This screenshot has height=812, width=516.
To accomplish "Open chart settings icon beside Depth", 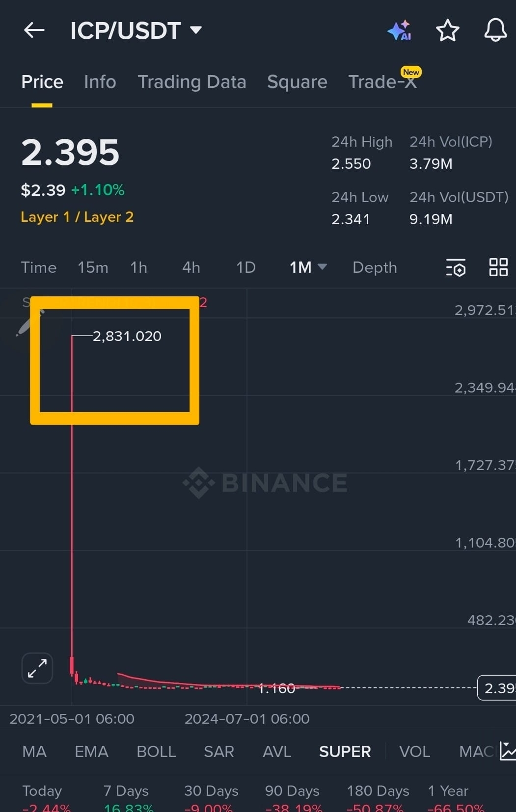I will point(456,268).
